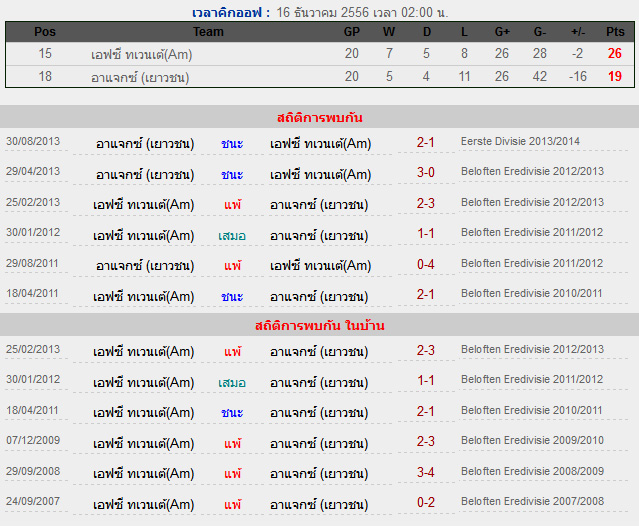Image resolution: width=639 pixels, height=526 pixels.
Task: Click competition 'Beloften Eredivisie 2009/2010'
Action: point(532,440)
